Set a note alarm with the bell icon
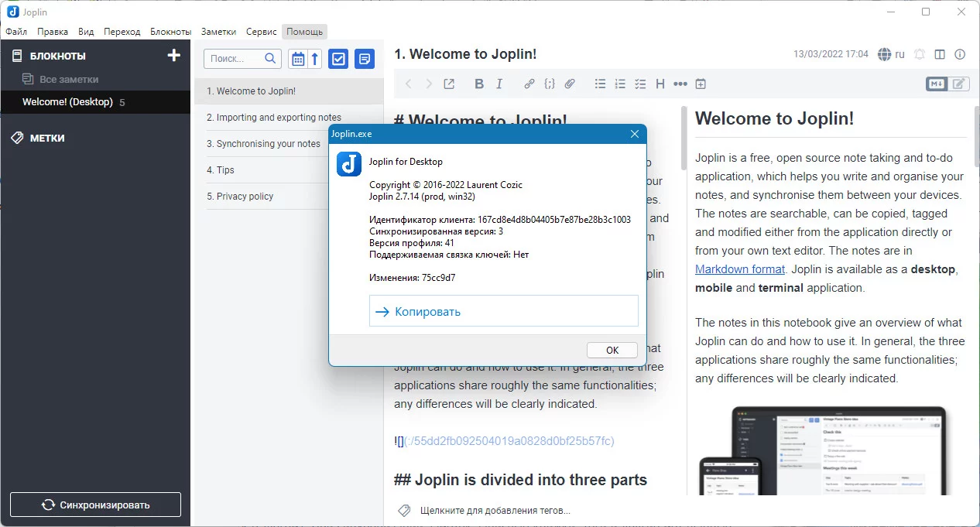 (920, 54)
